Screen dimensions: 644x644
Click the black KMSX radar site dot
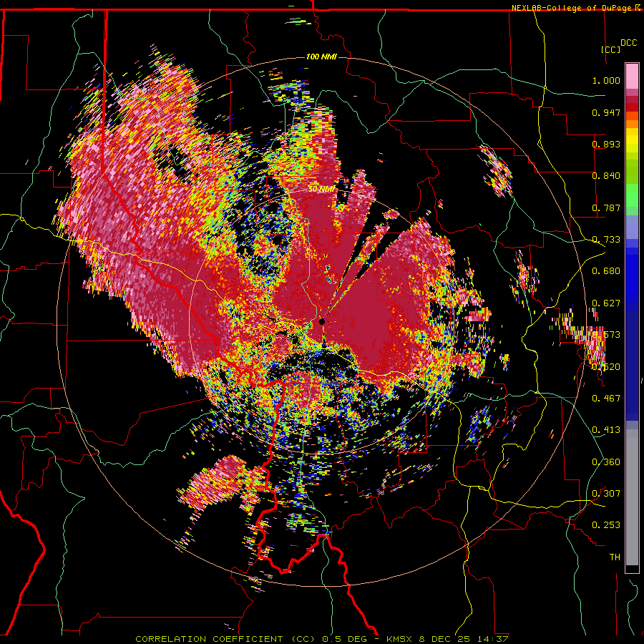pos(322,321)
